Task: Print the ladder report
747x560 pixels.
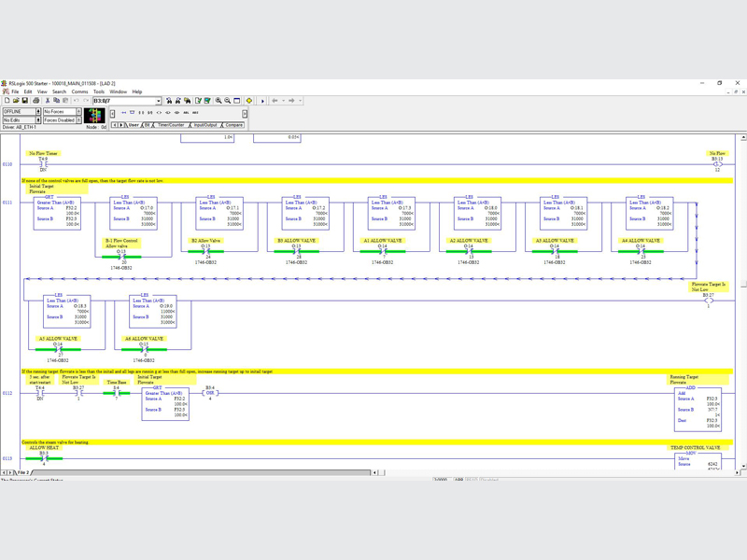Action: tap(36, 101)
